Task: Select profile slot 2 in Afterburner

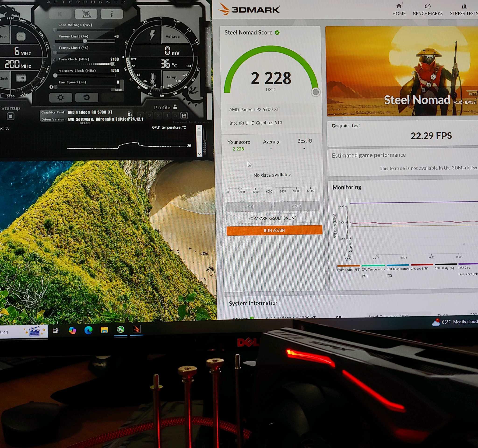Action: [x=149, y=115]
